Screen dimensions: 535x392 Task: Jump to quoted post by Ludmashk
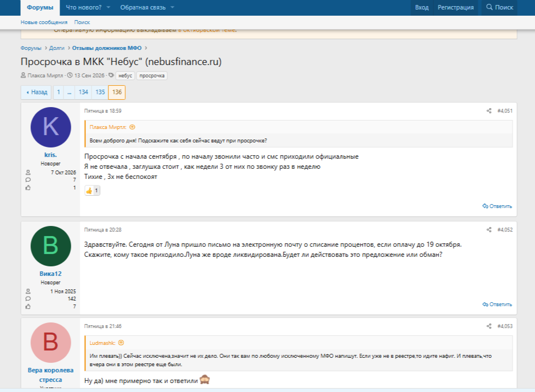pyautogui.click(x=121, y=343)
